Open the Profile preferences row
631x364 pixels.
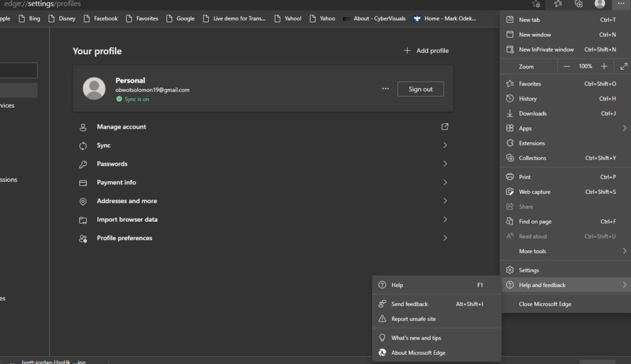pos(263,238)
